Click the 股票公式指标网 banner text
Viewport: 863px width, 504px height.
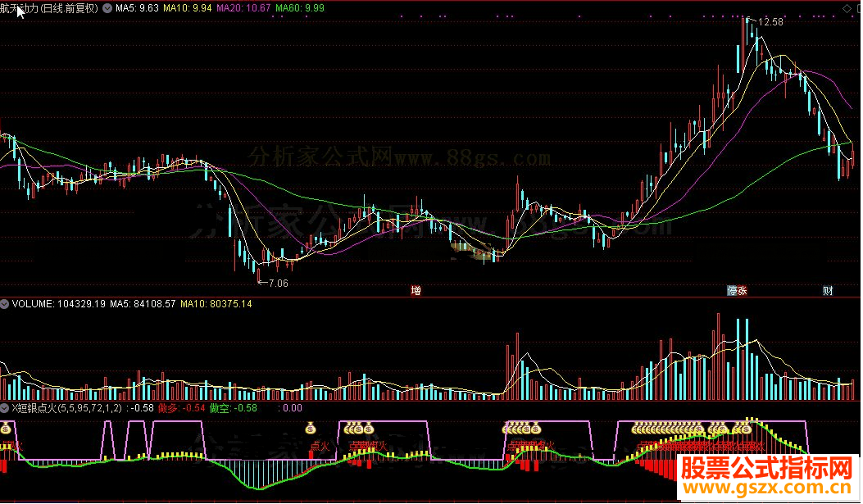pos(767,468)
